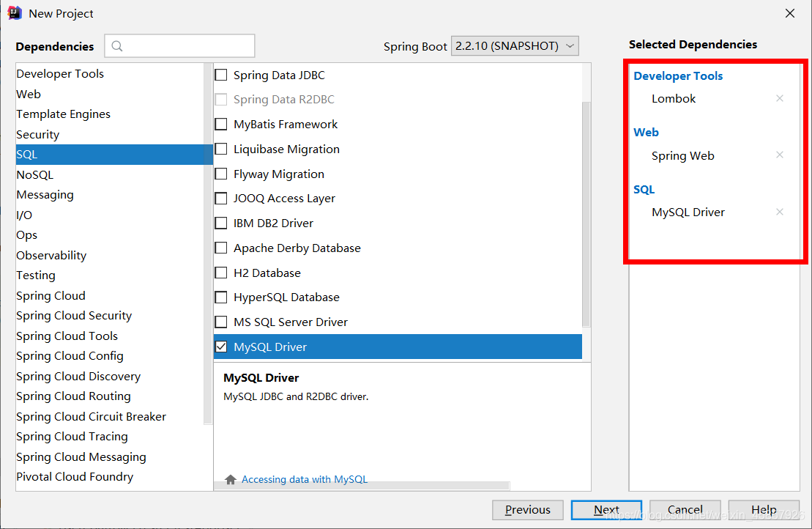Choose Spring Cloud Tools category
The image size is (812, 529).
point(67,336)
